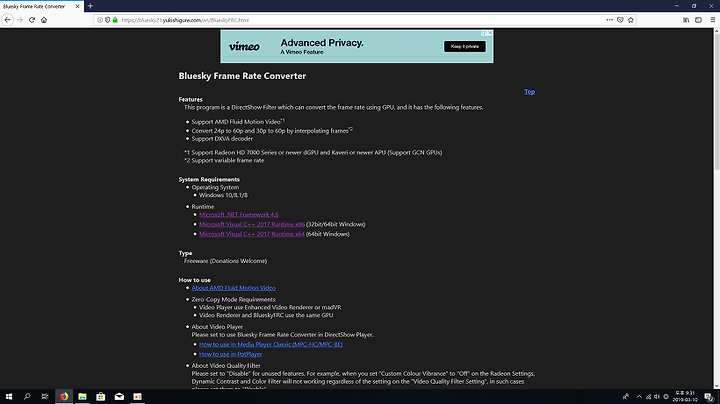Click the Vimeo logo in ad
The image size is (720, 404).
point(244,46)
